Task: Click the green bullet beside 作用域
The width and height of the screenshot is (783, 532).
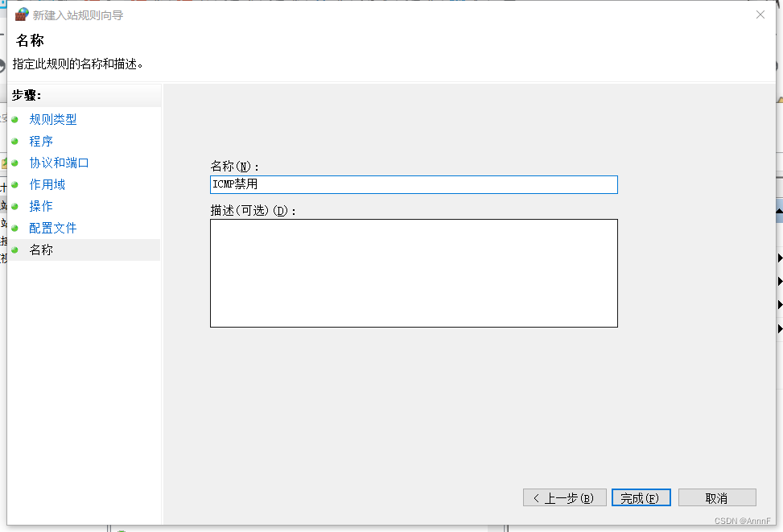Action: tap(15, 185)
